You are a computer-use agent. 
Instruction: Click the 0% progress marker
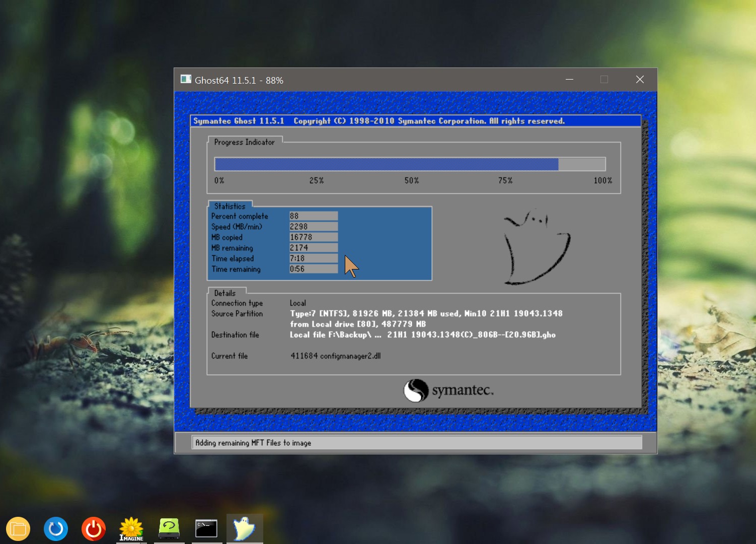point(219,180)
